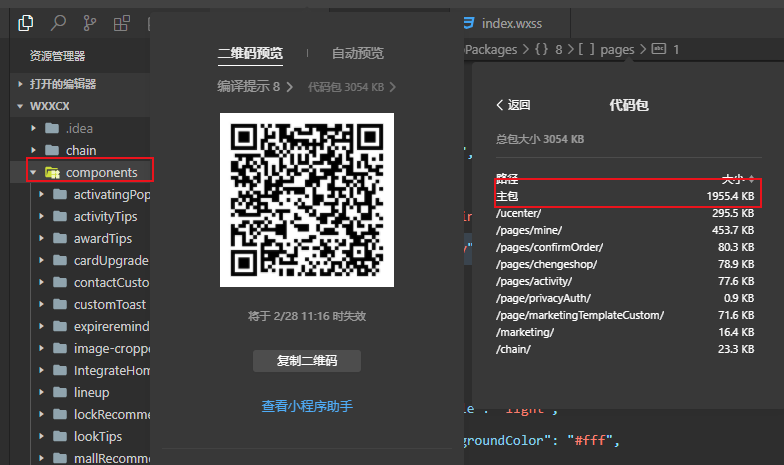
Task: Expand the cardUpgrade folder
Action: tap(41, 260)
